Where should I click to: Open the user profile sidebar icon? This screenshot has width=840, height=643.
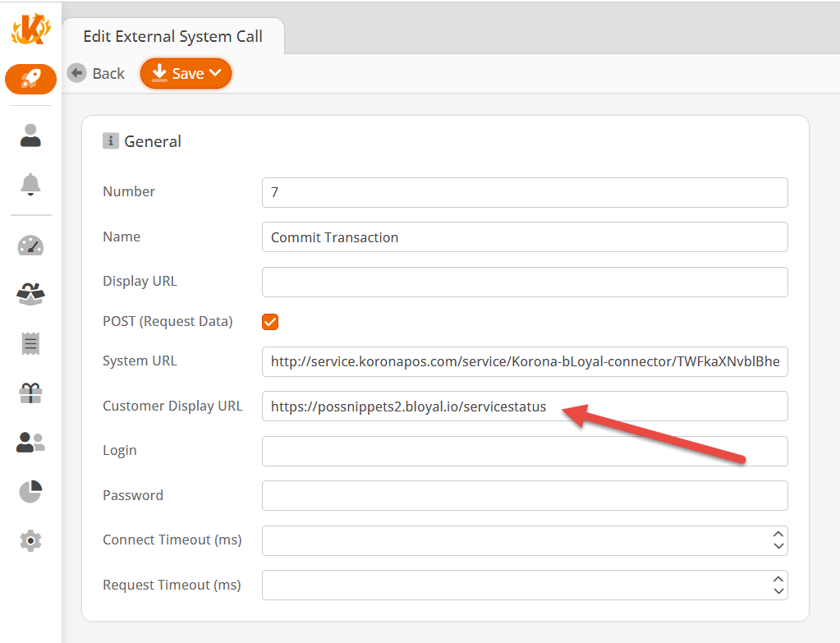pos(30,135)
